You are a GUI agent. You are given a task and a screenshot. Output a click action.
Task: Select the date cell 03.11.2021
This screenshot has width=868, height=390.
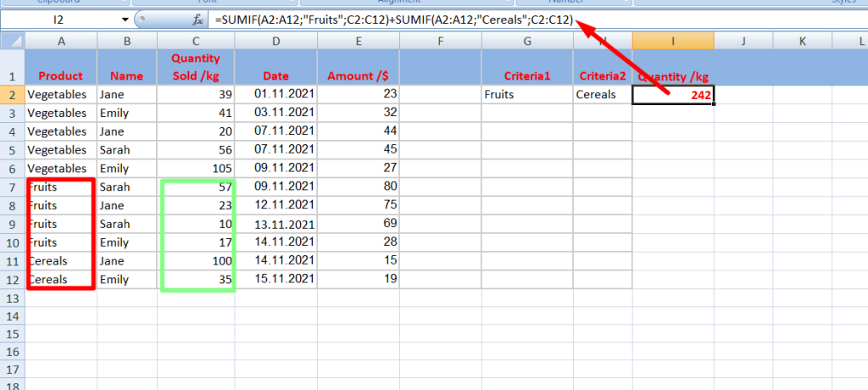pos(275,113)
